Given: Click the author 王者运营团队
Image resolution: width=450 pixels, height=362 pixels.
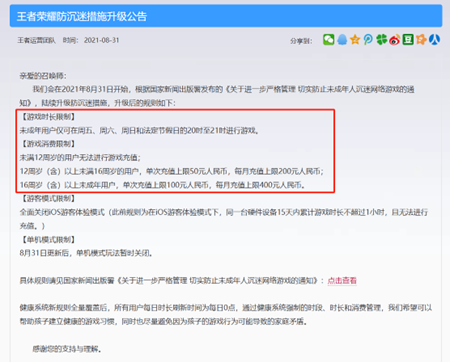Looking at the screenshot, I should click(x=37, y=40).
